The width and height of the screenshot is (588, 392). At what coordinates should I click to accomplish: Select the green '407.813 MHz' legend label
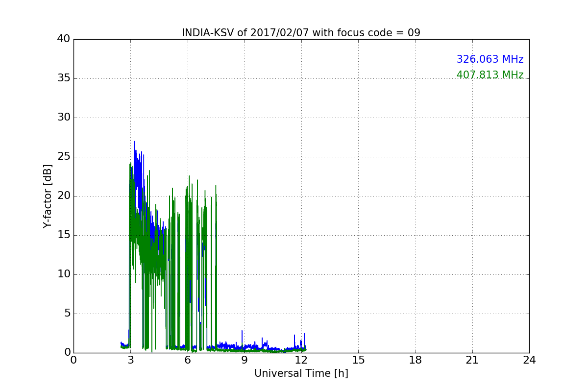tap(490, 75)
